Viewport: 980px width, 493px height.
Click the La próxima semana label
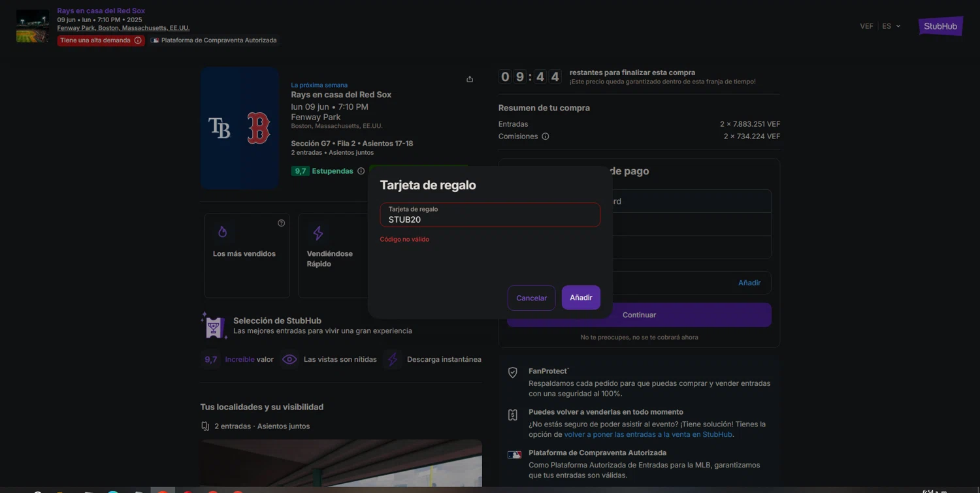(x=319, y=85)
